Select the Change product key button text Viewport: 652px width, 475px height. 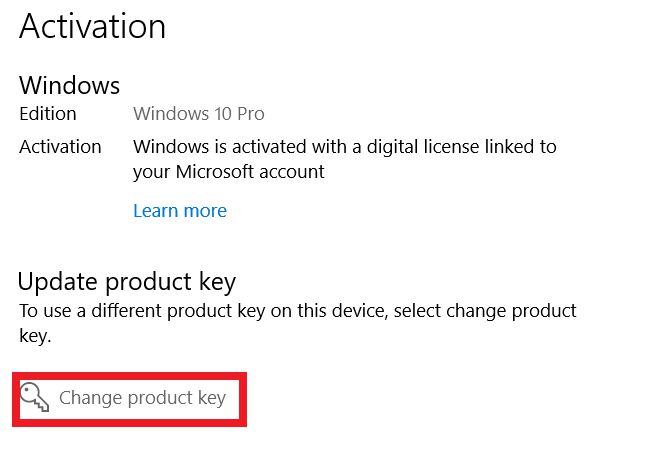click(x=142, y=398)
